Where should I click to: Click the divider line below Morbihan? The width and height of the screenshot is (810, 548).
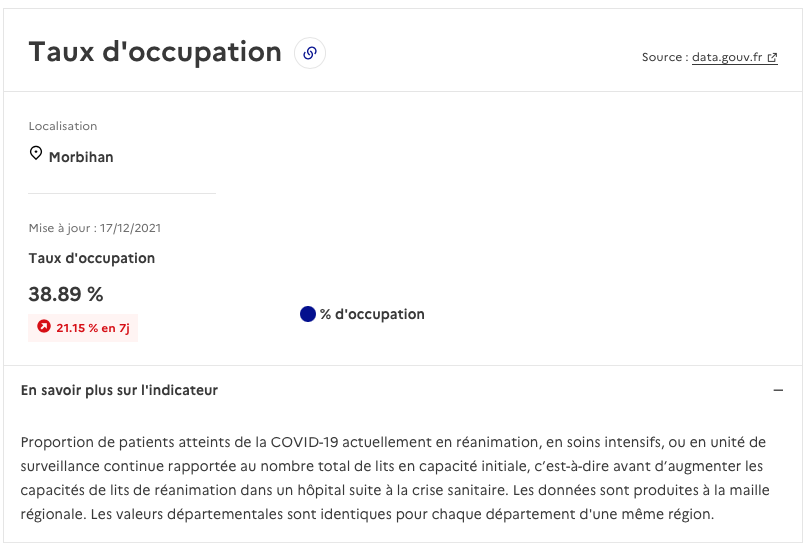coord(122,194)
